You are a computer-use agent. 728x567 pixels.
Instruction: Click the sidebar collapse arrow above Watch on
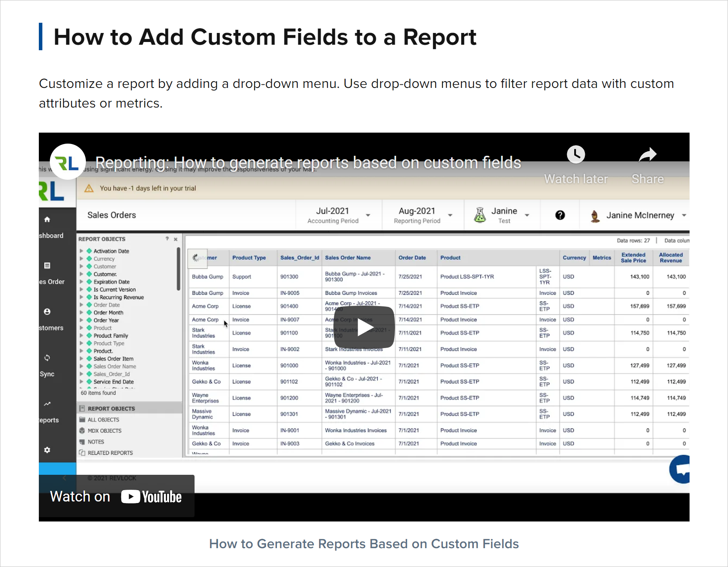point(64,478)
